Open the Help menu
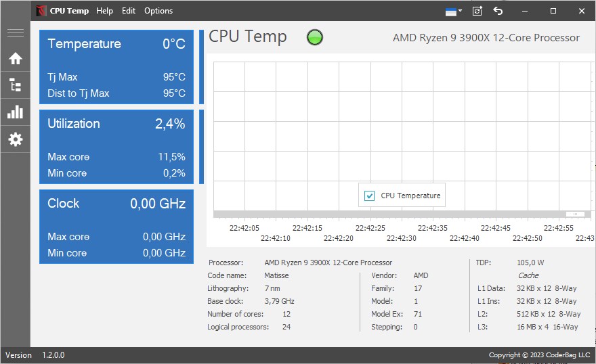Image resolution: width=596 pixels, height=364 pixels. [105, 11]
